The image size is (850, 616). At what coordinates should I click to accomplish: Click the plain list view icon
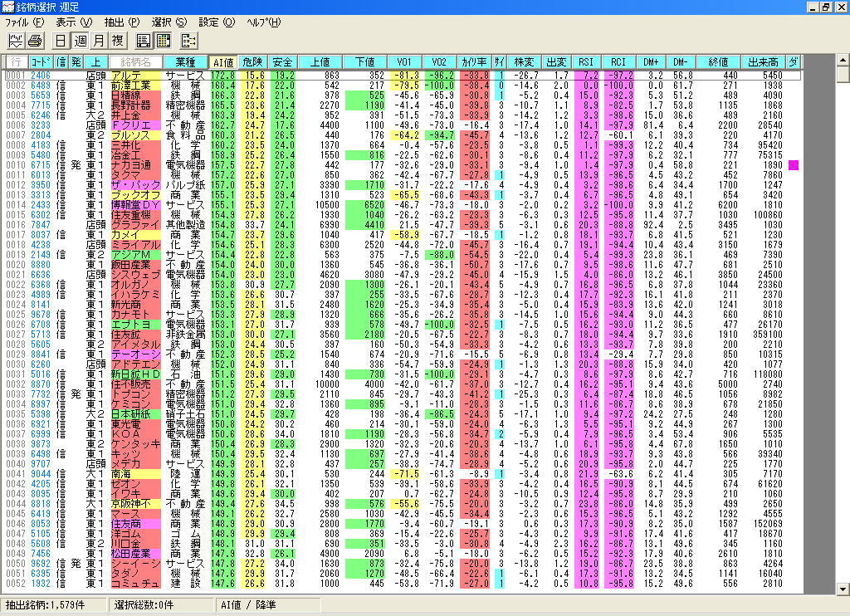(144, 41)
